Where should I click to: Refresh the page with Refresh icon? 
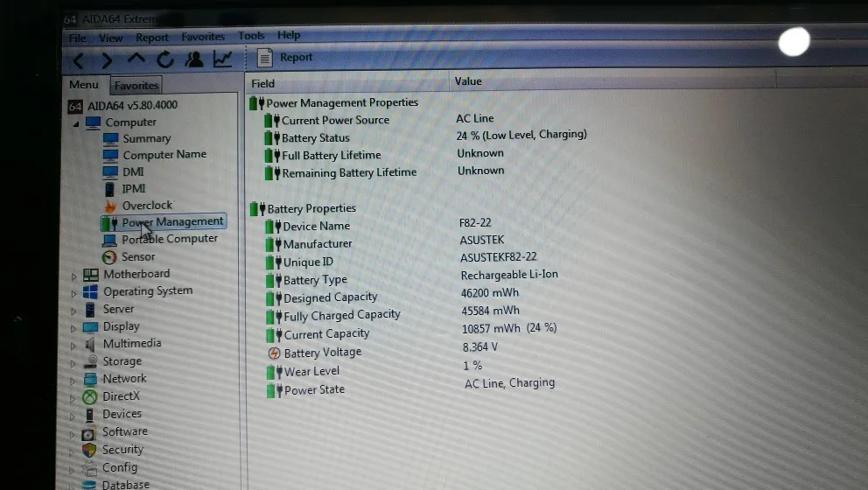pyautogui.click(x=165, y=59)
